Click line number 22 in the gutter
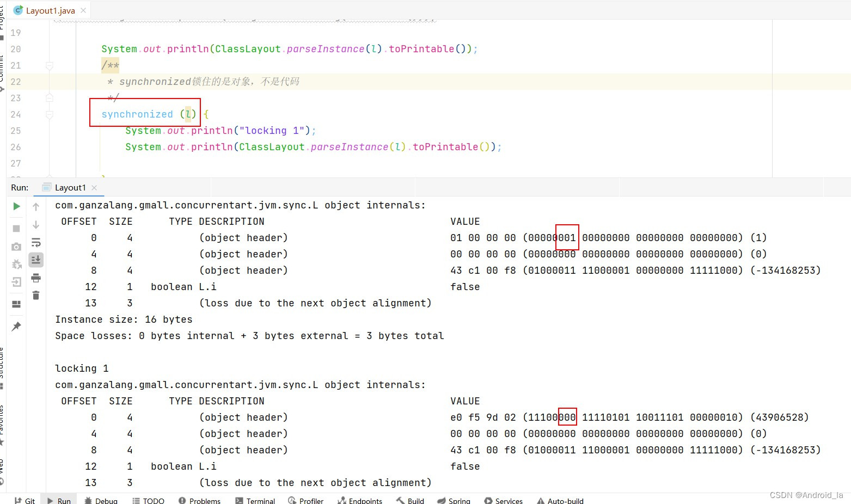Image resolution: width=851 pixels, height=504 pixels. tap(16, 82)
